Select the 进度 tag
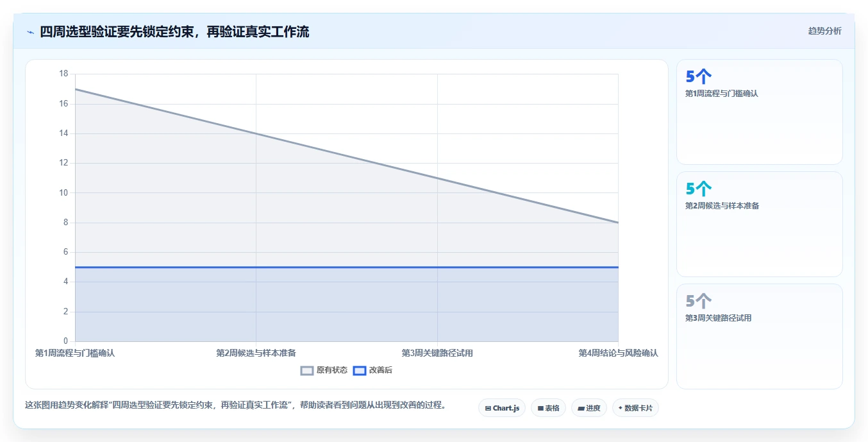 click(588, 408)
